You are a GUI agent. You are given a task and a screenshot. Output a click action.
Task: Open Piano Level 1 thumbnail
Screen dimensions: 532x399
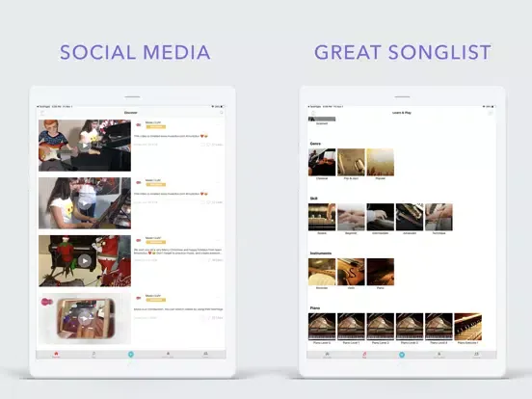351,327
